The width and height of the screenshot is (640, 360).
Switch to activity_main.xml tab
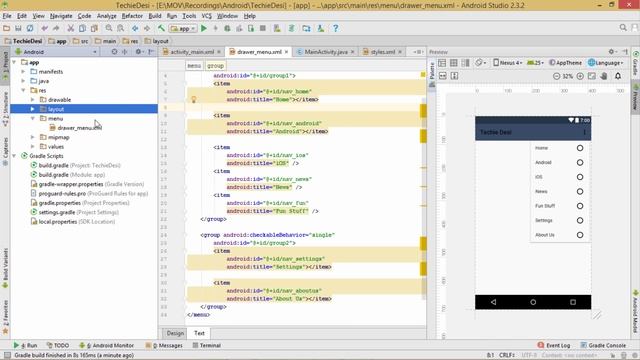click(x=192, y=52)
